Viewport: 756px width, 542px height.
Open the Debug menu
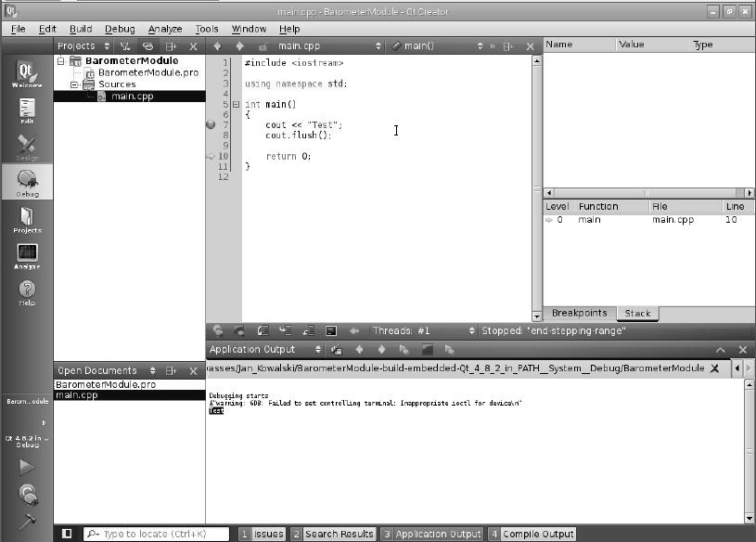120,29
